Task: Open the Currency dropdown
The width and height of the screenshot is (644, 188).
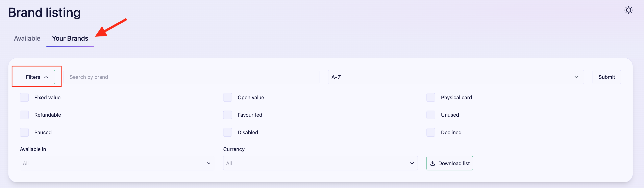Action: click(x=320, y=163)
